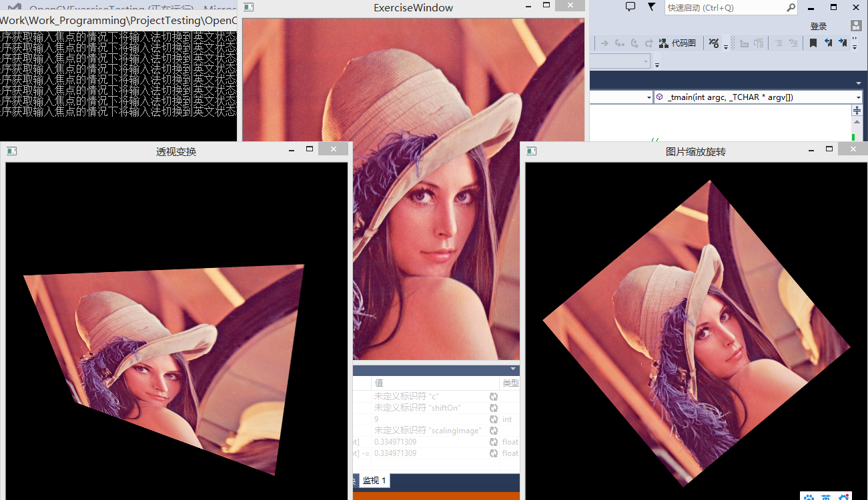Click the 值 column header in watch panel
Image resolution: width=868 pixels, height=500 pixels.
[x=434, y=383]
